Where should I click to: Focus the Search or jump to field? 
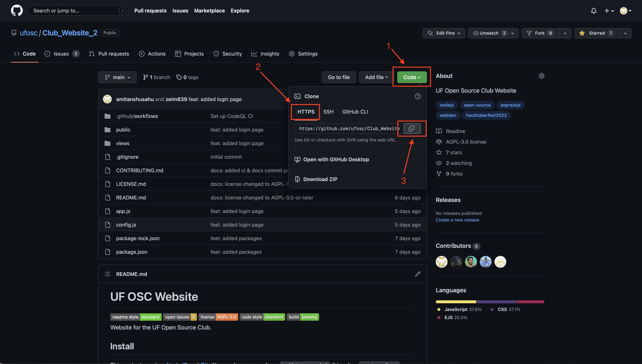point(78,10)
